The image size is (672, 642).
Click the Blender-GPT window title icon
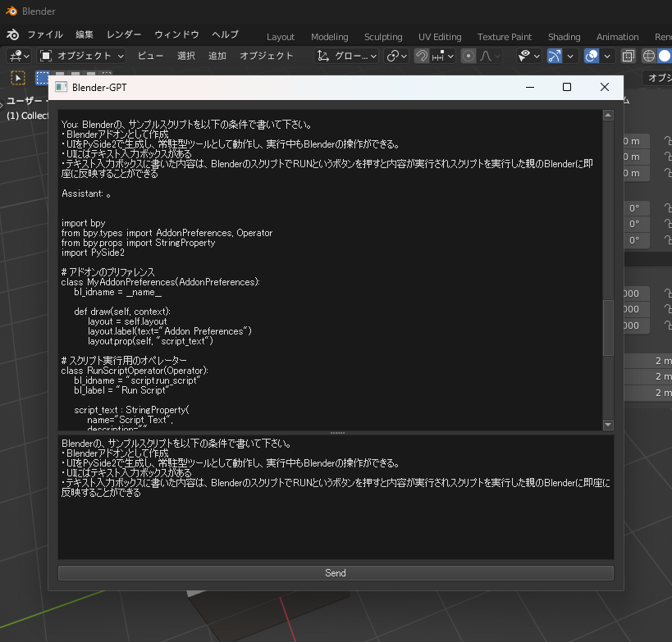[62, 88]
